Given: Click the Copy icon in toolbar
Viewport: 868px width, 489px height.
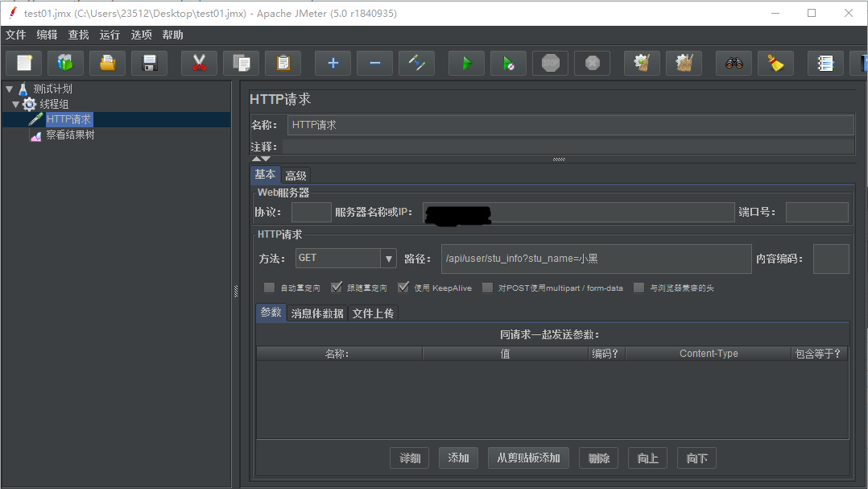Looking at the screenshot, I should pos(242,63).
